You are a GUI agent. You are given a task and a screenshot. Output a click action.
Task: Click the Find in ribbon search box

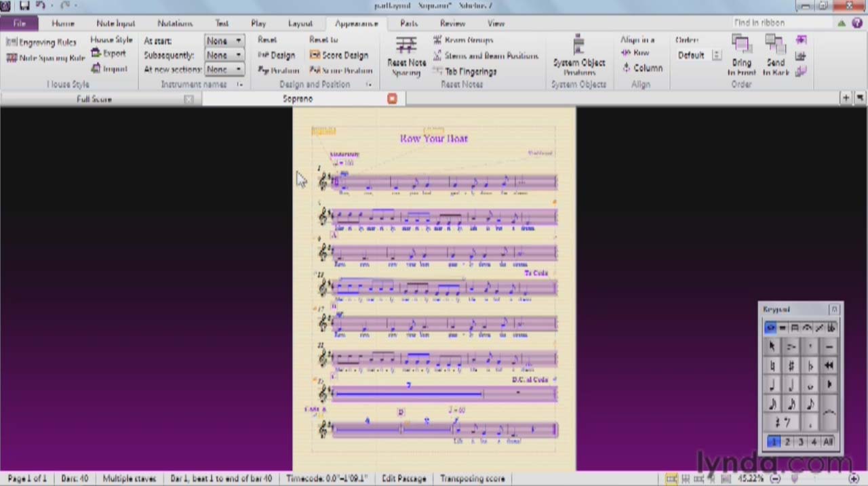(x=781, y=23)
